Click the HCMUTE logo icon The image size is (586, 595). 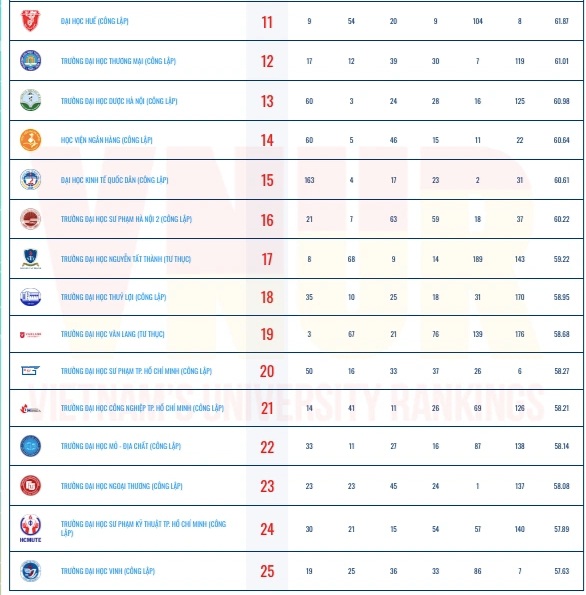click(30, 528)
